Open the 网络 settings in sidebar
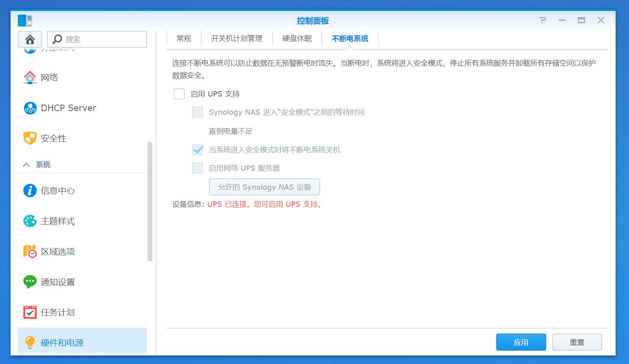Screen dimensions: 629x364 [x=49, y=77]
